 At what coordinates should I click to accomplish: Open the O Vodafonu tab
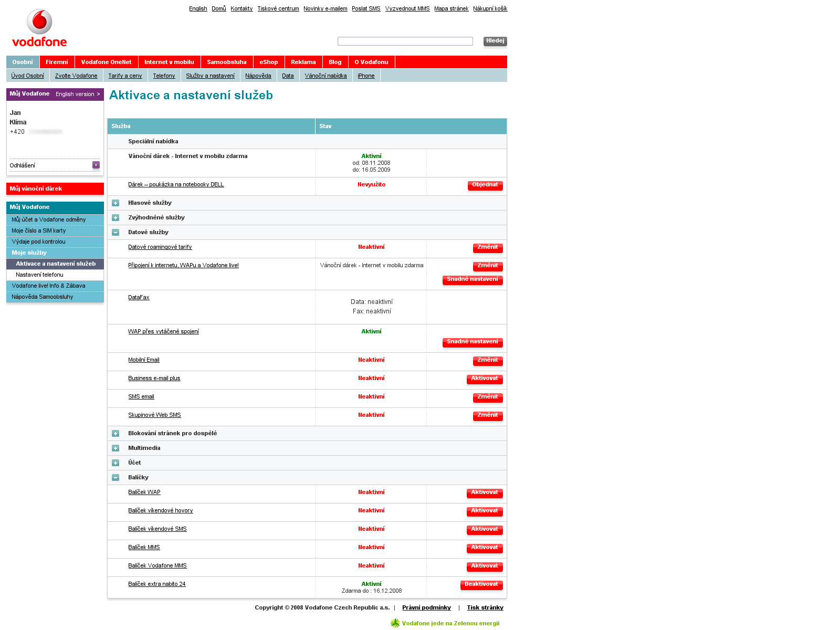[372, 62]
